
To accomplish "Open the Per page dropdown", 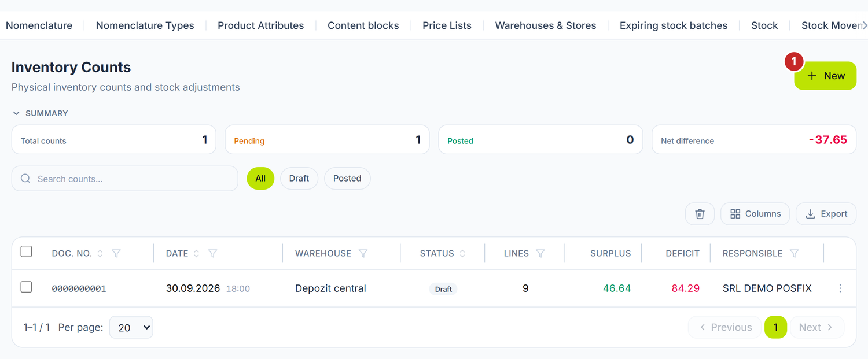I will [131, 327].
